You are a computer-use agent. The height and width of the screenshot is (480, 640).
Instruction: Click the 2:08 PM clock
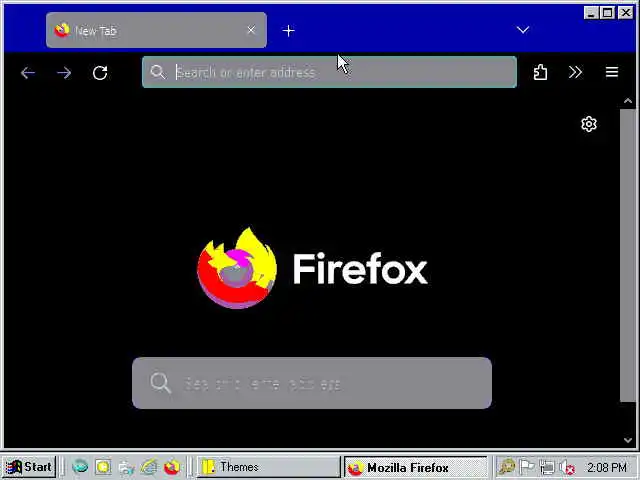click(607, 467)
